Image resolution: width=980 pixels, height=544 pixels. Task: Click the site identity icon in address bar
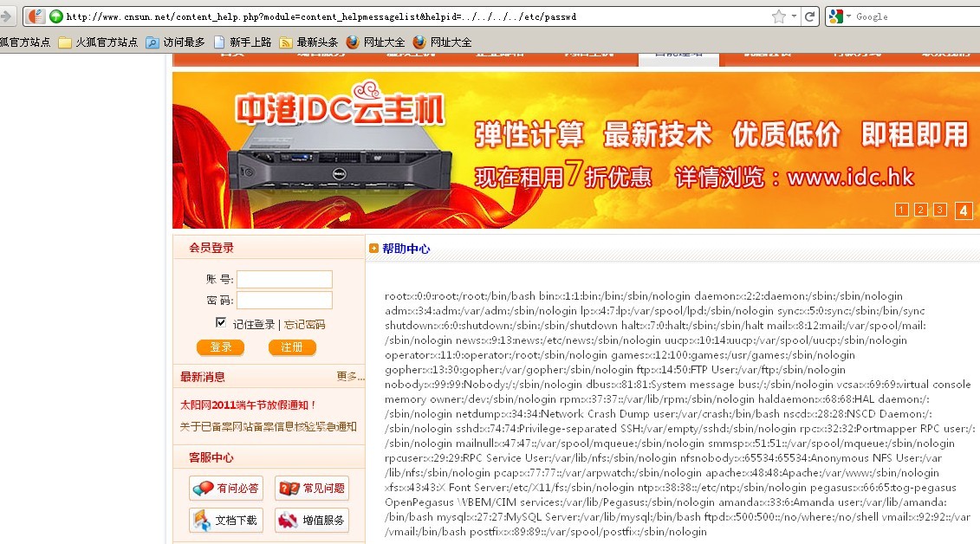(x=36, y=16)
